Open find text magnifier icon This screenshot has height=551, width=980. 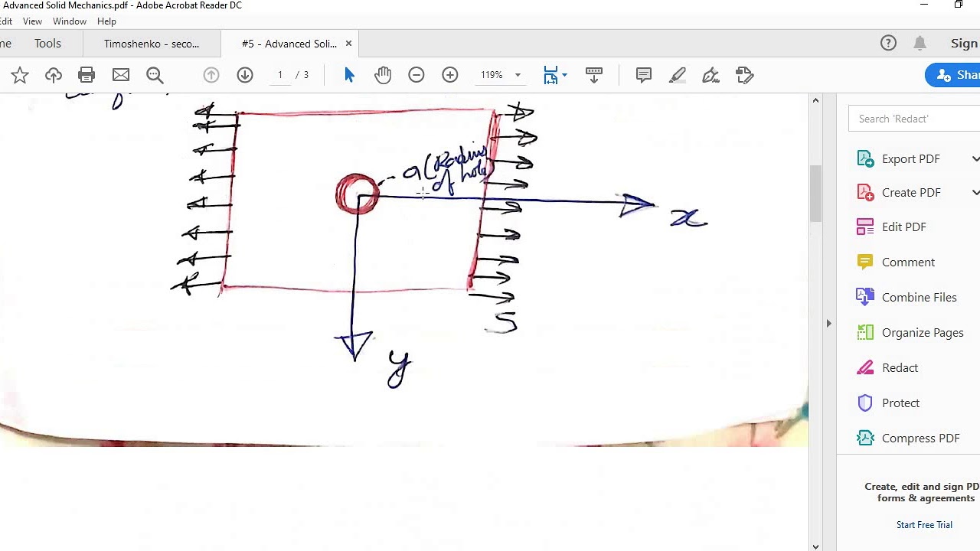(155, 75)
